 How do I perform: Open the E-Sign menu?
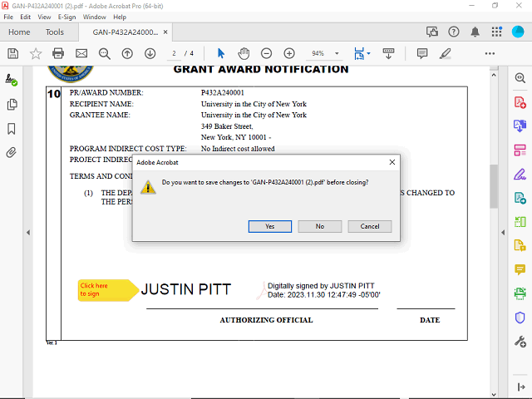pos(66,17)
